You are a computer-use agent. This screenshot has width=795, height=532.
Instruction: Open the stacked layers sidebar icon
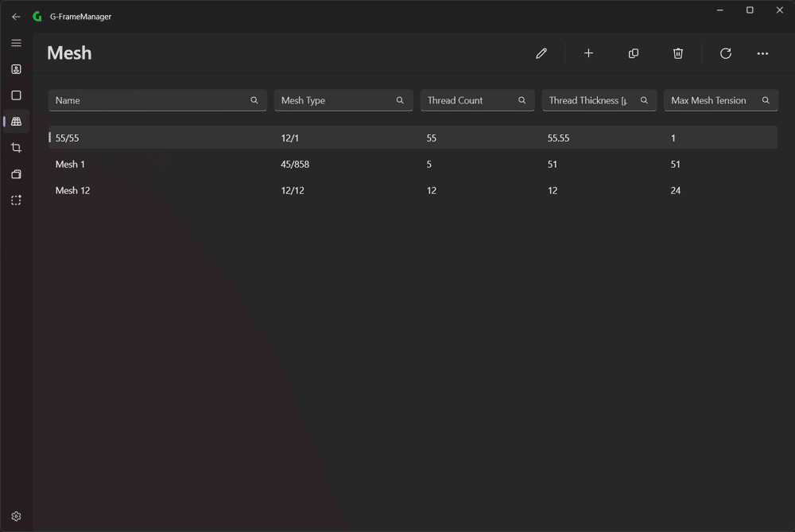click(x=16, y=174)
